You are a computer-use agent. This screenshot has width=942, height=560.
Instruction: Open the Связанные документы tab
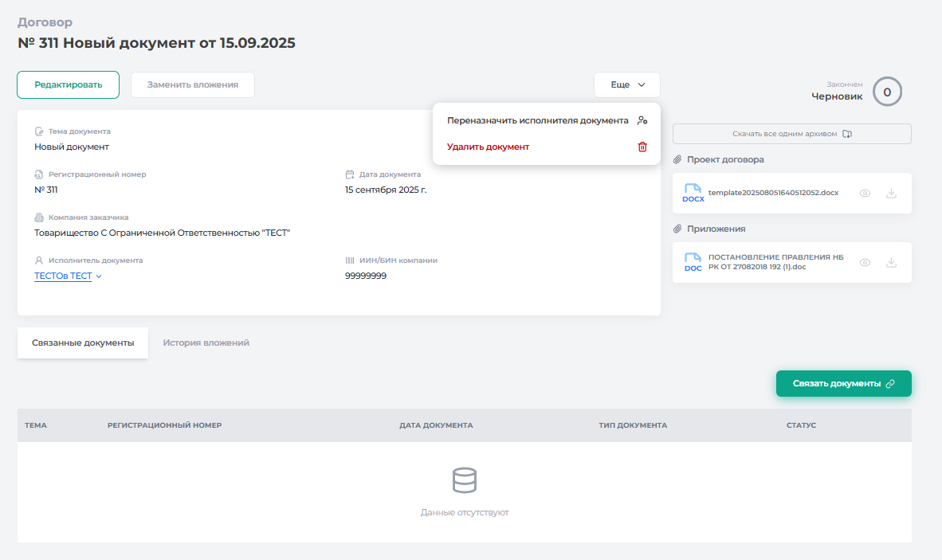83,343
